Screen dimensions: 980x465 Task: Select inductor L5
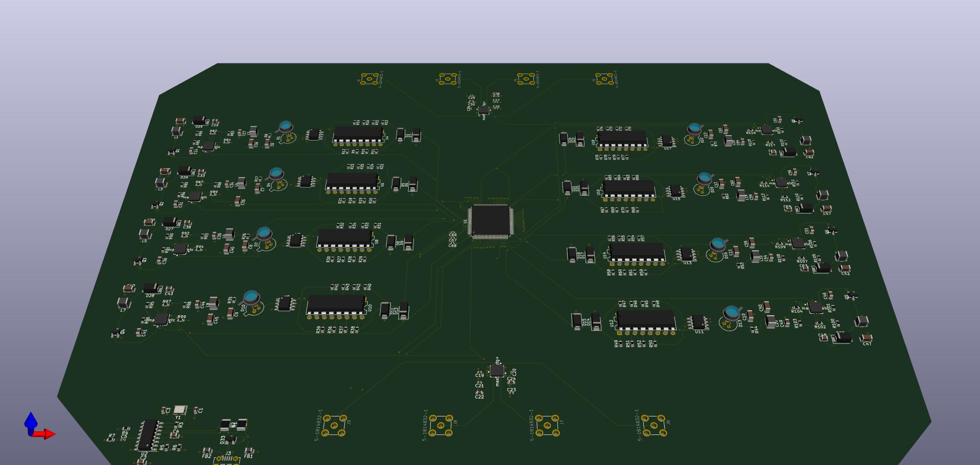[145, 234]
